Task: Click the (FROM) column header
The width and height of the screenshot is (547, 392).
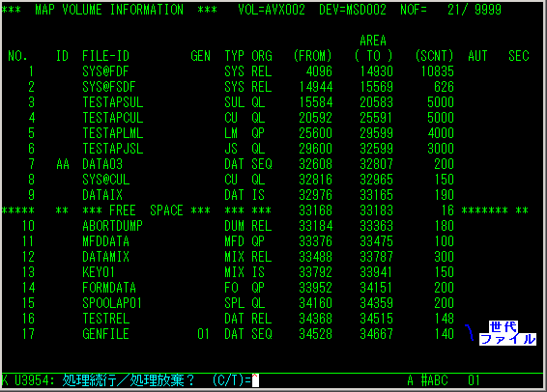Action: point(312,56)
